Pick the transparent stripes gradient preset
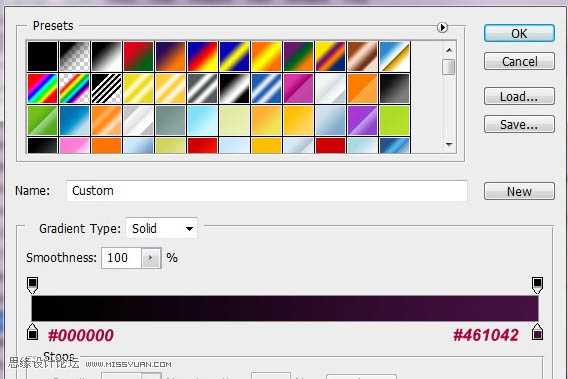 (x=106, y=88)
